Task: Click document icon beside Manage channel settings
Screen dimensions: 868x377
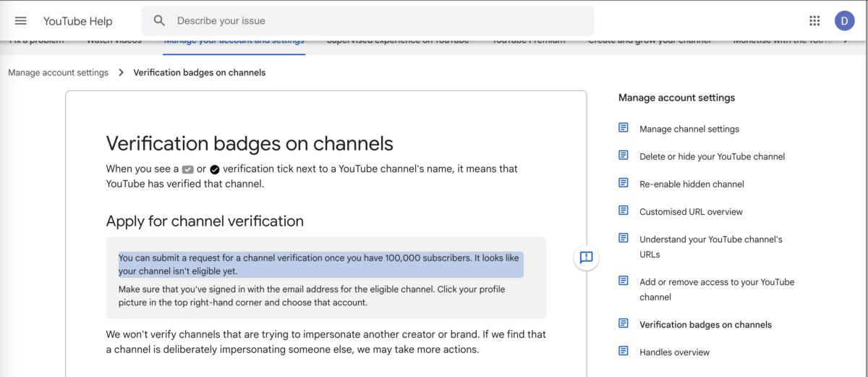Action: click(624, 128)
